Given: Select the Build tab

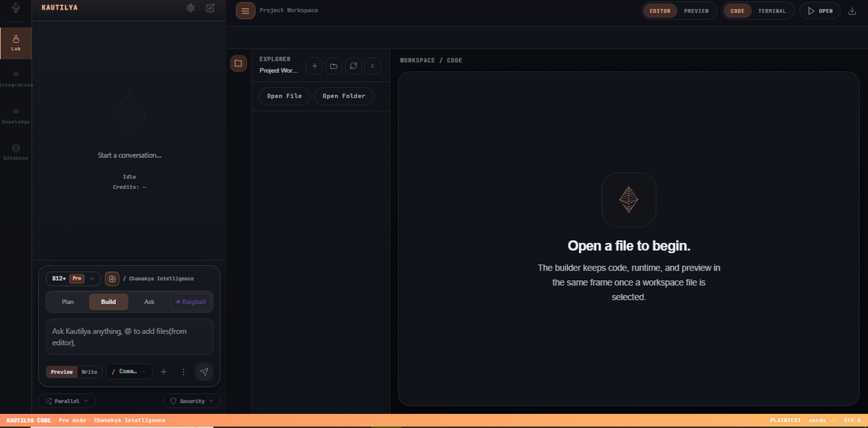Looking at the screenshot, I should 108,302.
